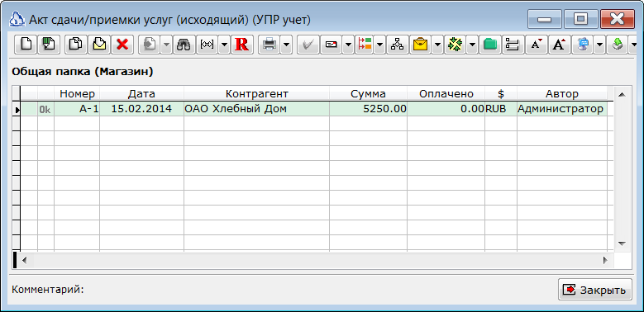Open the yellow envelope document icon

pos(99,44)
